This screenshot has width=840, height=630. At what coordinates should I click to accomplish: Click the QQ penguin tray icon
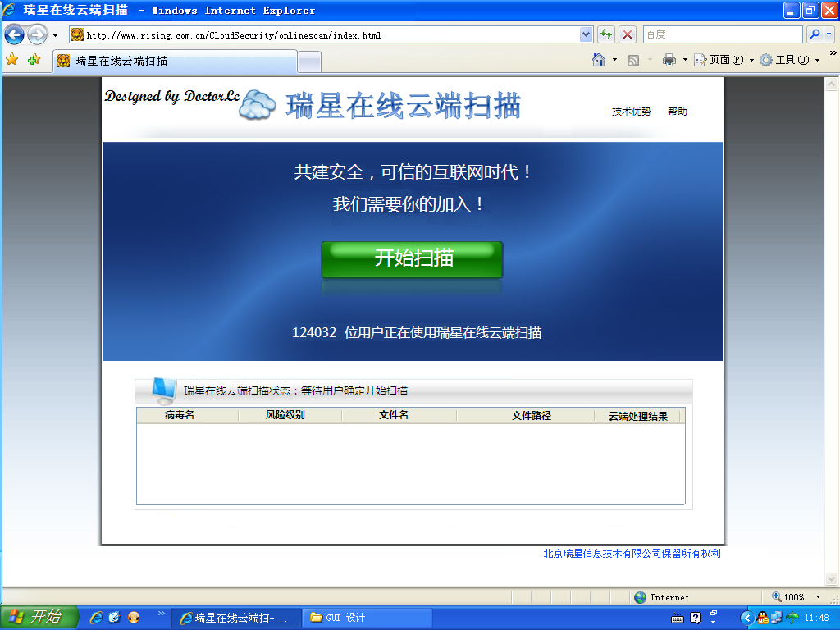[x=763, y=619]
